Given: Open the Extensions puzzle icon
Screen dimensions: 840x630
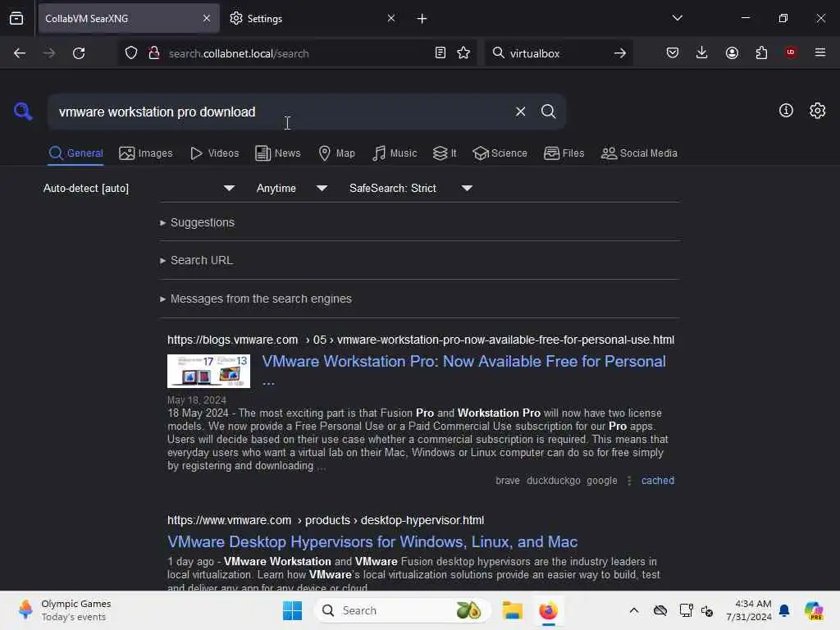Looking at the screenshot, I should [761, 52].
